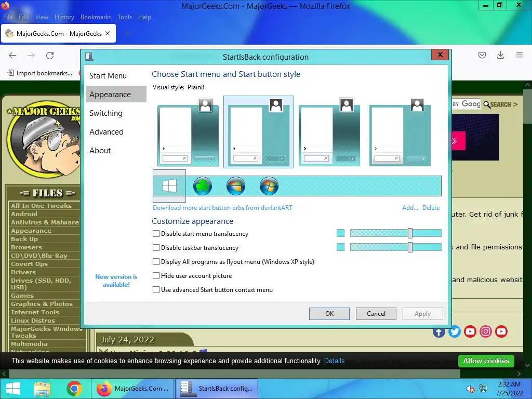Open Windows Start button on taskbar
This screenshot has height=399, width=532.
13,389
